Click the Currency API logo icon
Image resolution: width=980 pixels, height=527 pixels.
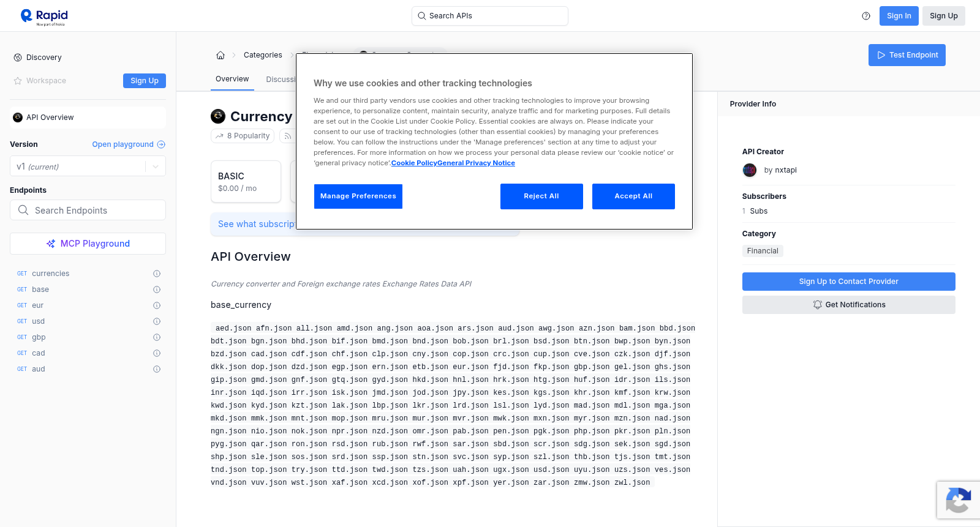coord(218,116)
